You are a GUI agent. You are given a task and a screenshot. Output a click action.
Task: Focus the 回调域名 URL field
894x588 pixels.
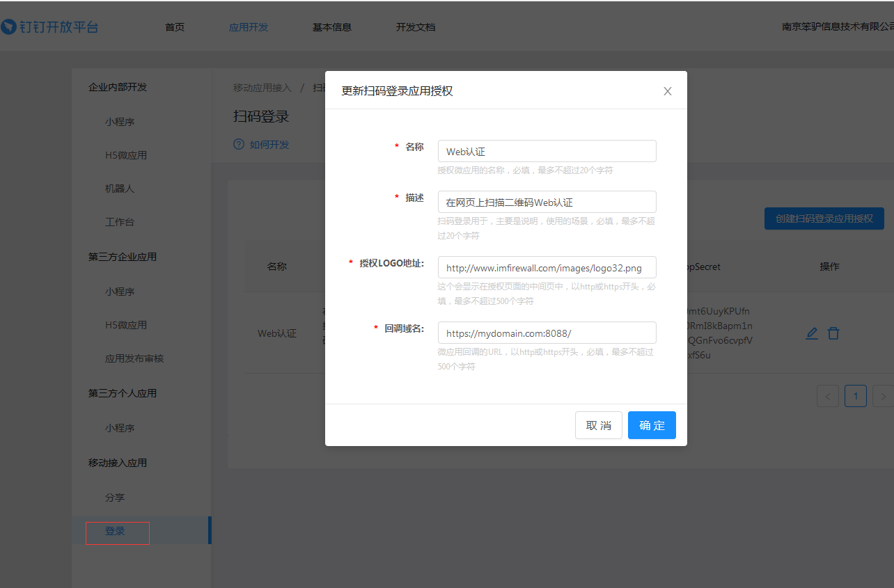coord(547,333)
